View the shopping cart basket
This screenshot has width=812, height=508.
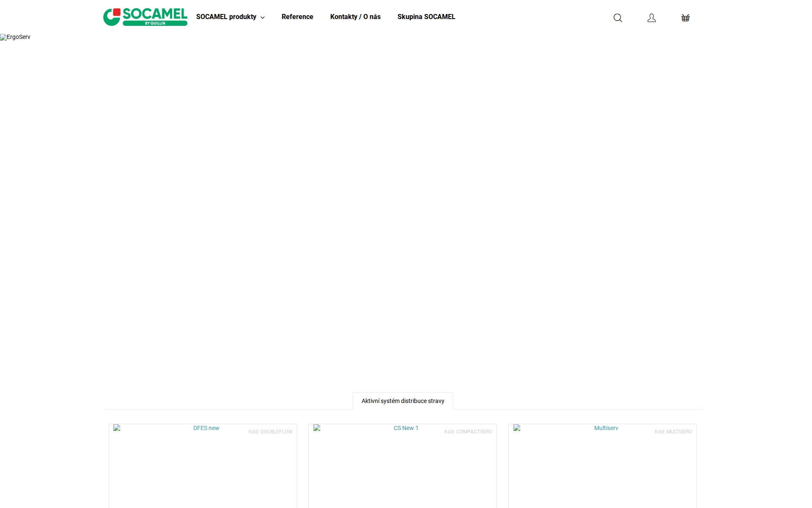(x=685, y=18)
